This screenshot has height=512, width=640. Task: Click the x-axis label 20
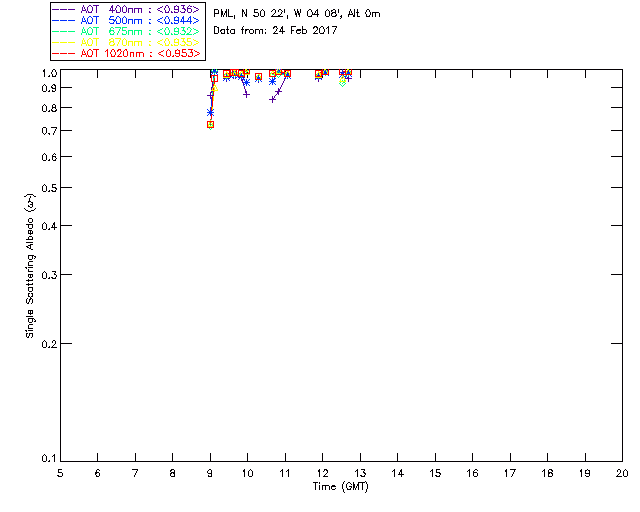click(622, 473)
